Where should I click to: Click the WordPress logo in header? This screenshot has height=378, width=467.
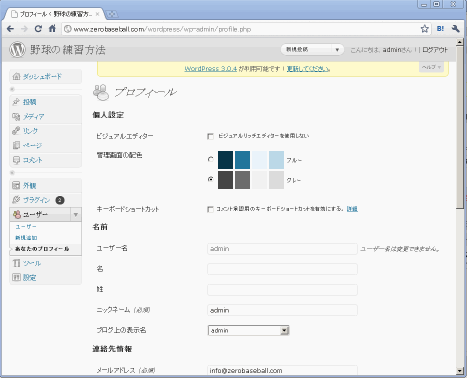pyautogui.click(x=17, y=50)
